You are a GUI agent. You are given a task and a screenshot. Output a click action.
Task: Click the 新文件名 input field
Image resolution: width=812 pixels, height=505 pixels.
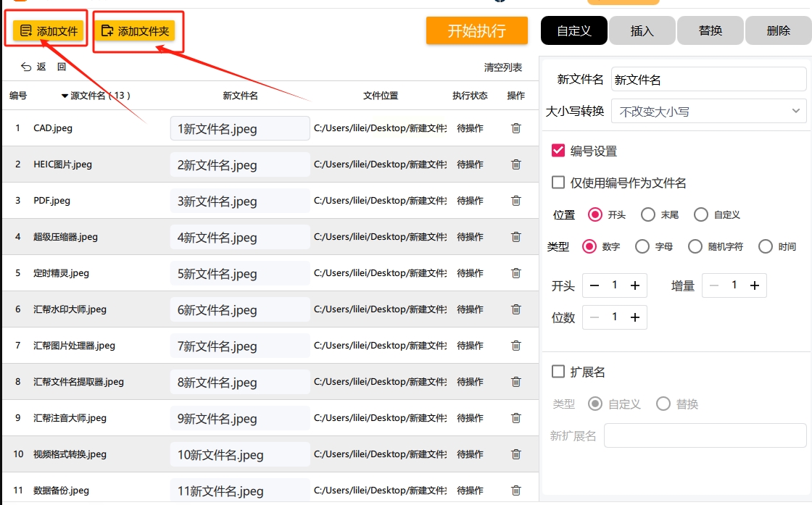[x=708, y=80]
